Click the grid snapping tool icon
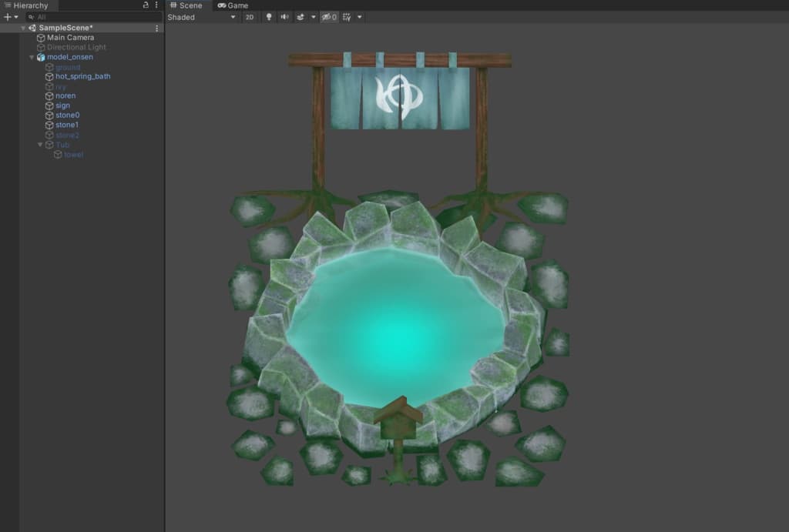This screenshot has height=532, width=789. (x=347, y=17)
